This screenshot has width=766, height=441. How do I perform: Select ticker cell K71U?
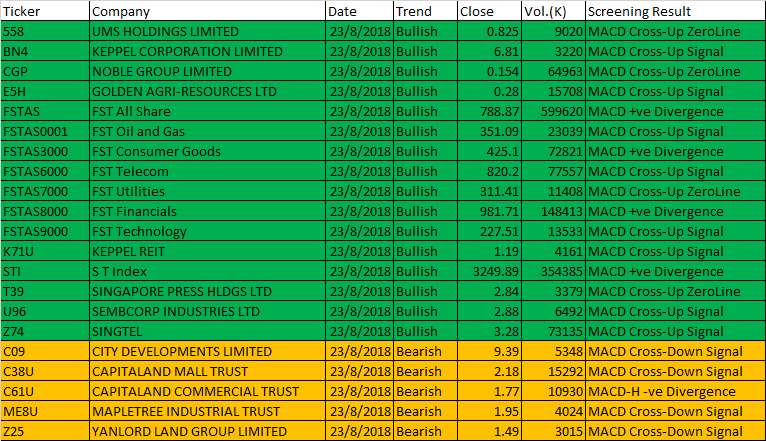(x=45, y=252)
